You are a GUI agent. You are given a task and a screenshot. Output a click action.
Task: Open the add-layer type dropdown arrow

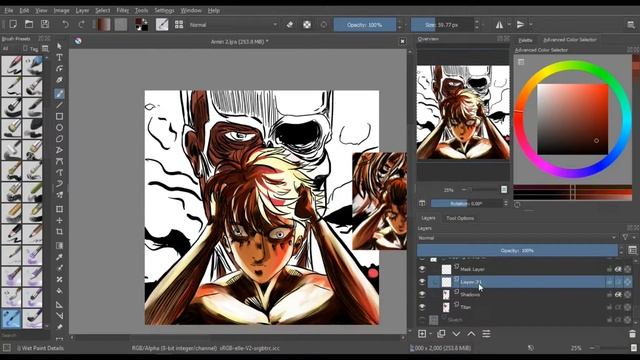pyautogui.click(x=431, y=334)
